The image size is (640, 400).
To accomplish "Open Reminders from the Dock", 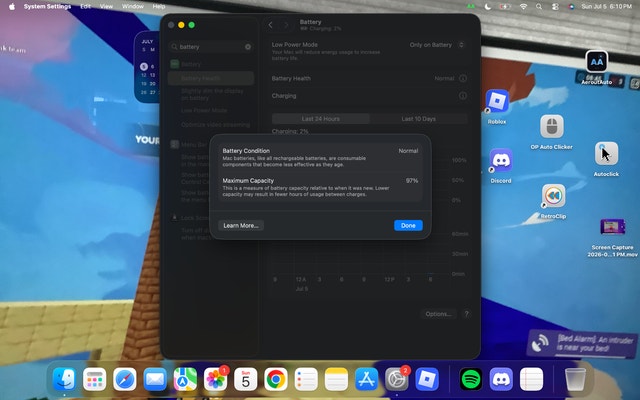I will pyautogui.click(x=306, y=379).
